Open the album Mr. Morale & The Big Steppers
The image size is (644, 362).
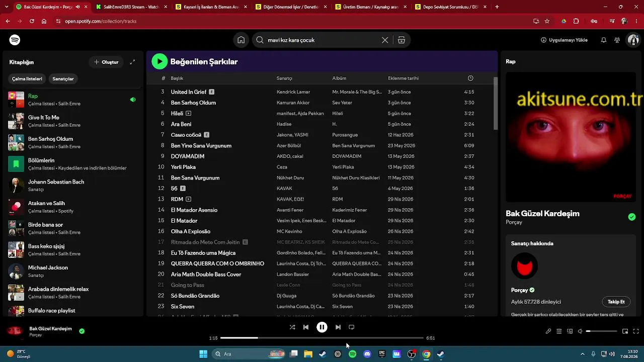357,92
